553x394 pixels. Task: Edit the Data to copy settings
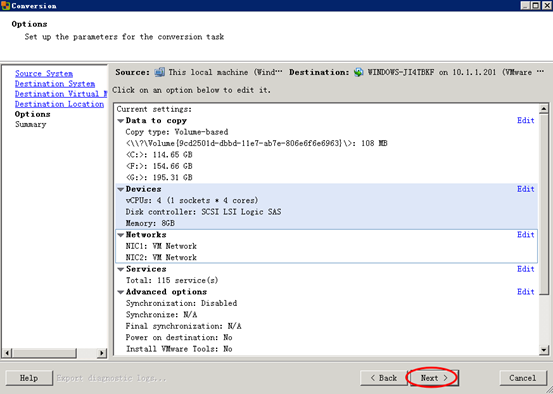[x=525, y=120]
